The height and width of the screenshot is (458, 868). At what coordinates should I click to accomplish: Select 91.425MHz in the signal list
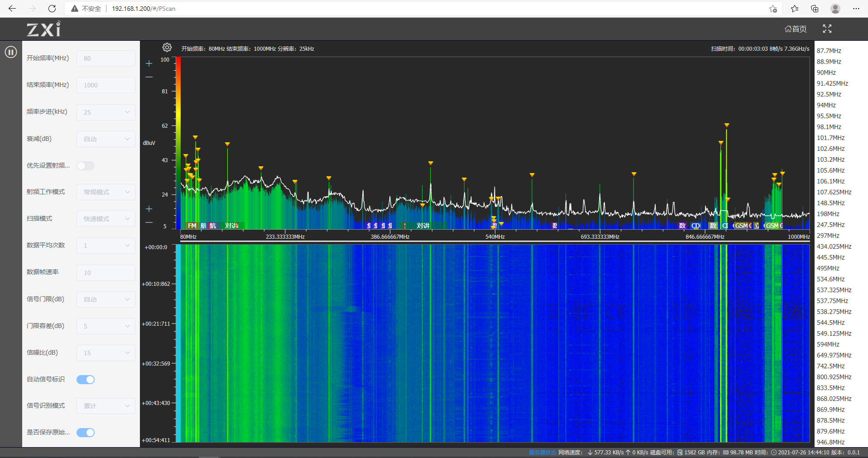point(833,83)
